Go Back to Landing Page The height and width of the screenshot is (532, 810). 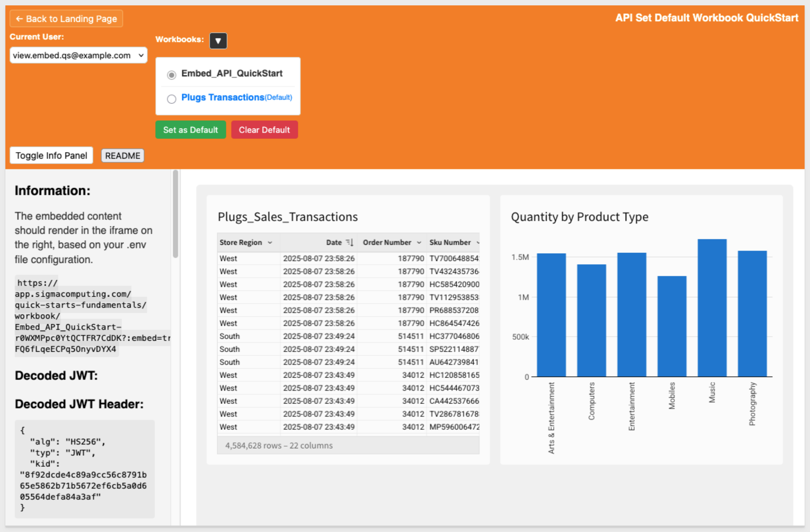pyautogui.click(x=66, y=19)
